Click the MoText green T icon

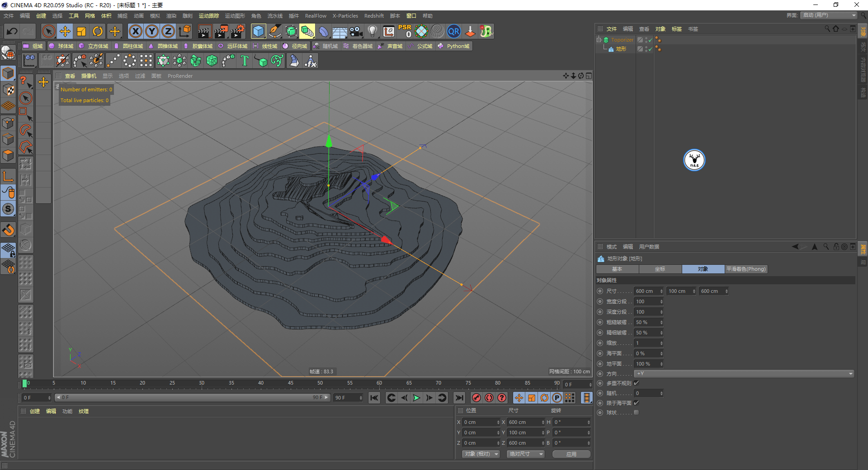(245, 61)
